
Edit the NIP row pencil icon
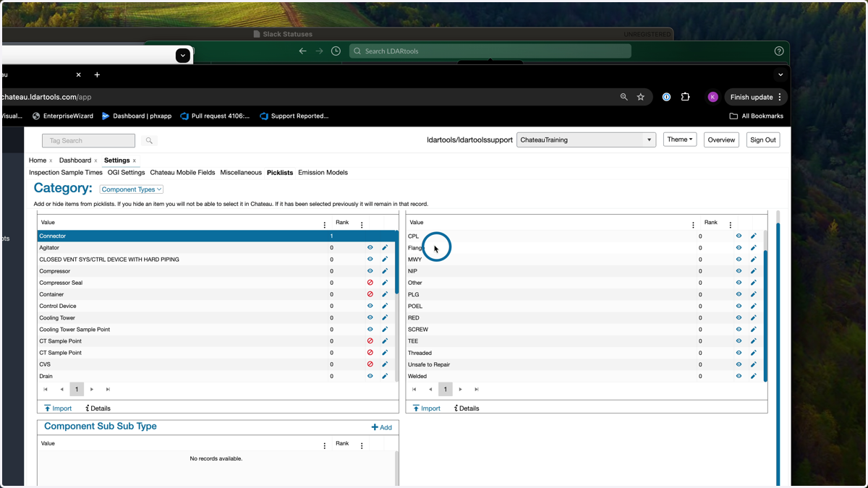pyautogui.click(x=753, y=271)
